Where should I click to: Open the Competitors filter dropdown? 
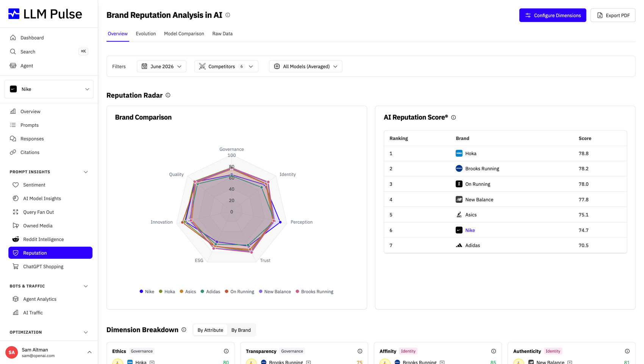pyautogui.click(x=226, y=67)
